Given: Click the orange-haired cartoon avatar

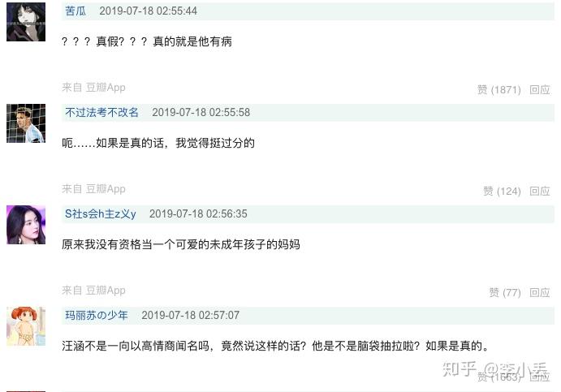Looking at the screenshot, I should (x=26, y=326).
